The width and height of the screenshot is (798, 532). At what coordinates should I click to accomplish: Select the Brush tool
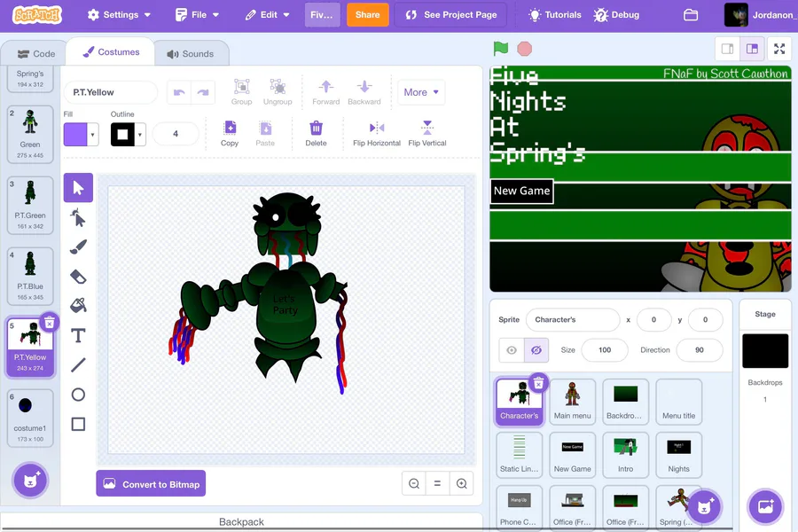pyautogui.click(x=78, y=246)
